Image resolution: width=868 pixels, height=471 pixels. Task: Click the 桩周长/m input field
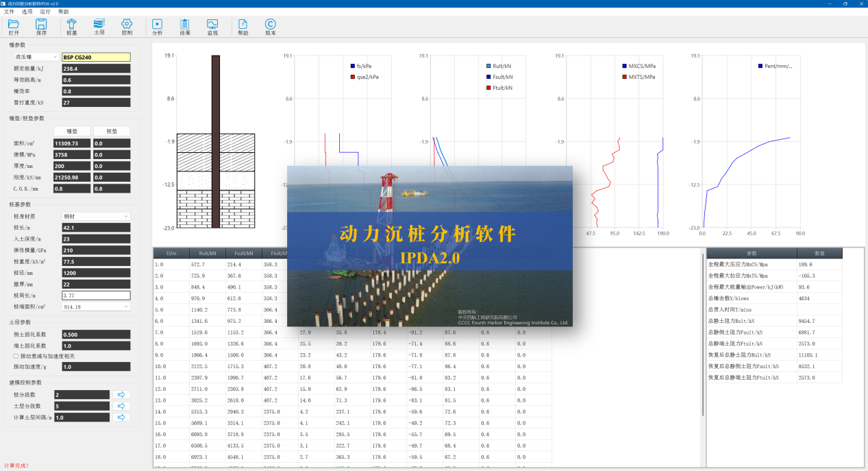pos(95,295)
